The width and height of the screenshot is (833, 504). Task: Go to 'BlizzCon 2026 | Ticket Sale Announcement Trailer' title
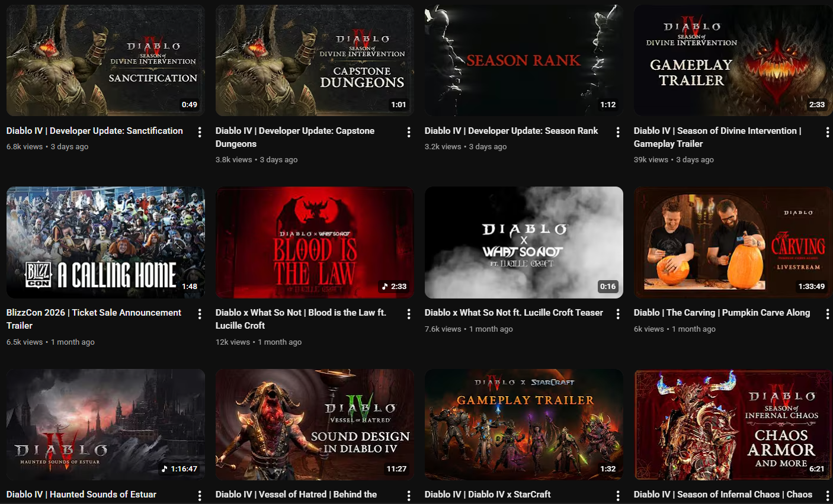coord(94,319)
